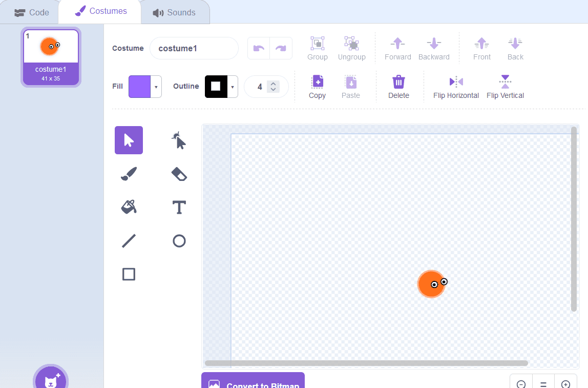
Task: Select the Text tool
Action: [x=179, y=207]
